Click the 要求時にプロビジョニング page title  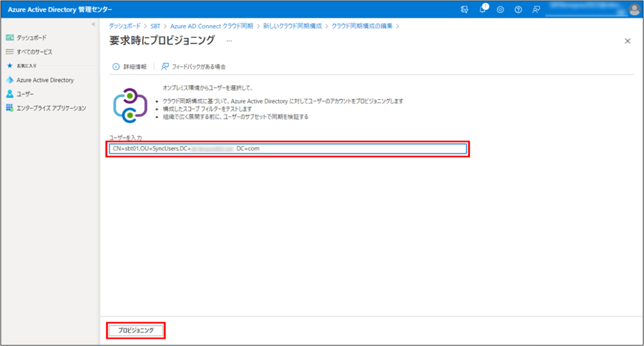pos(162,41)
